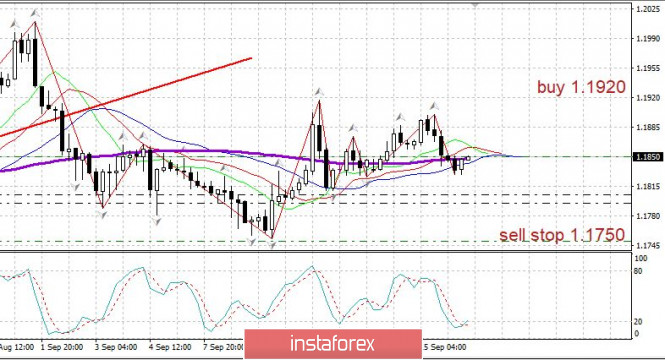
Task: Select the up fractal arrow above the tallest chart peak
Action: coord(35,14)
